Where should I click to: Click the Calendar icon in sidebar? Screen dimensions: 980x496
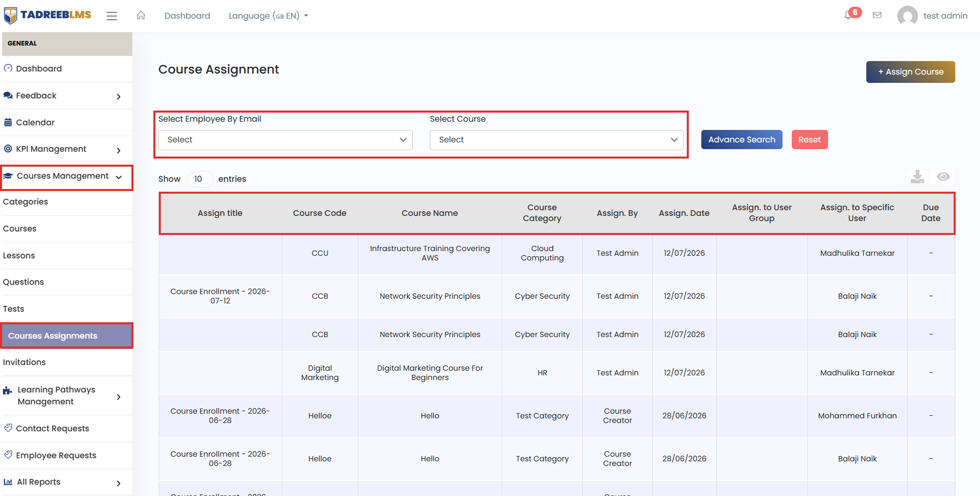coord(8,122)
